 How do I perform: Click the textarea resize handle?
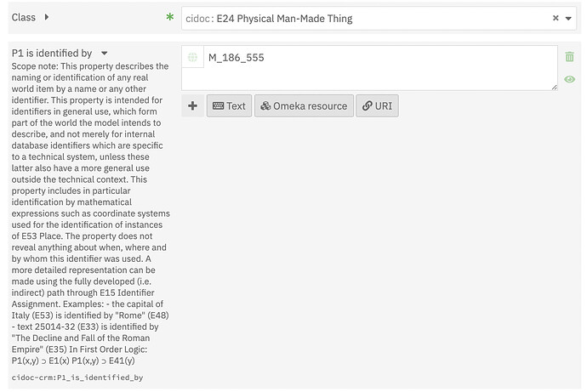[554, 87]
